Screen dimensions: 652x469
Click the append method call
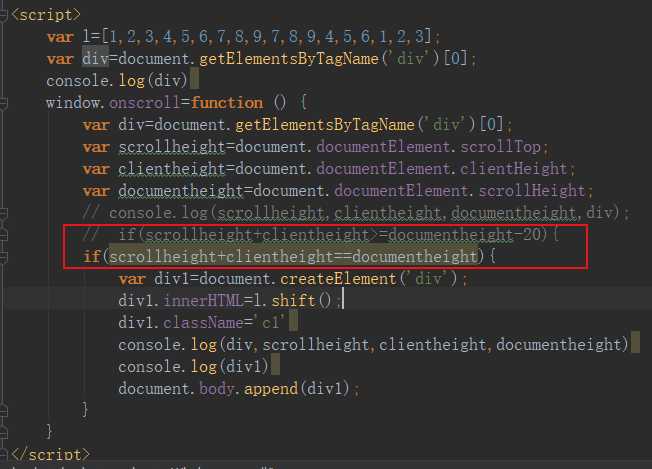coord(271,389)
